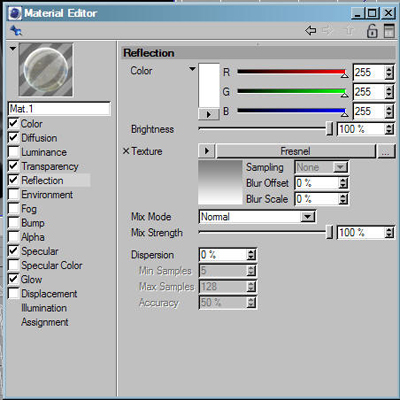Click the blue B color slider
400x400 pixels.
[292, 110]
